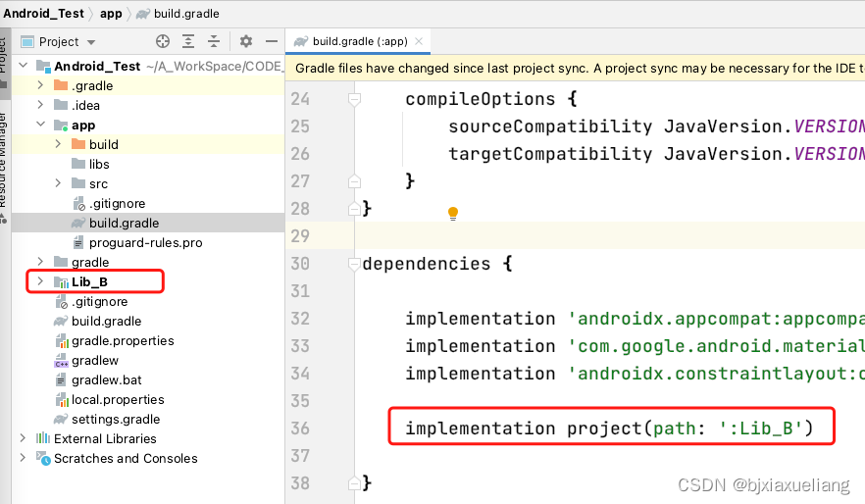Collapse the Android_Test root node
This screenshot has width=865, height=504.
click(23, 66)
